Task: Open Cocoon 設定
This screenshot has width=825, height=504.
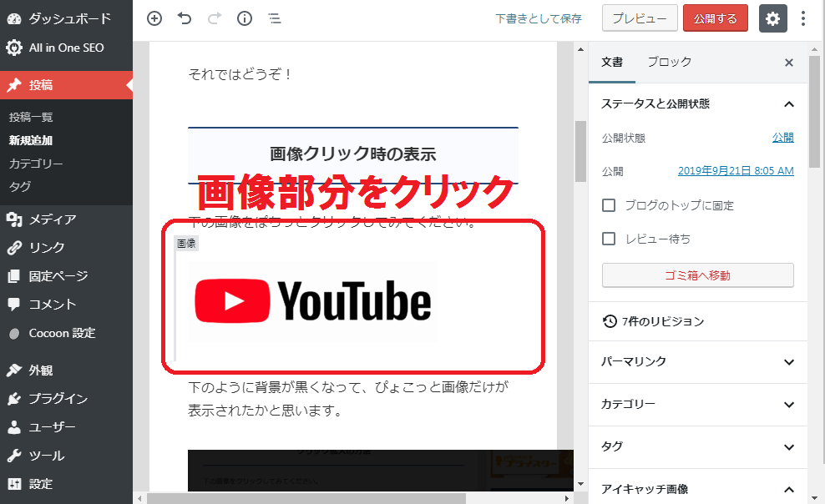Action: [x=66, y=333]
